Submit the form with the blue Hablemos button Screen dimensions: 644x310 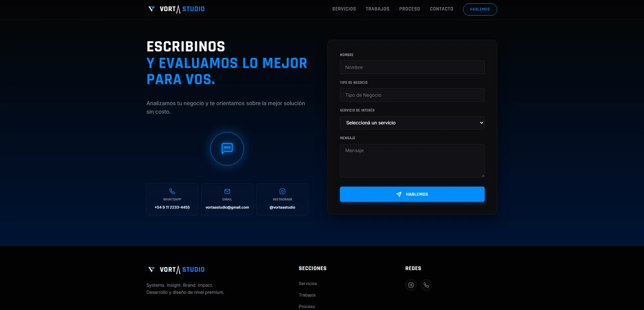[412, 194]
